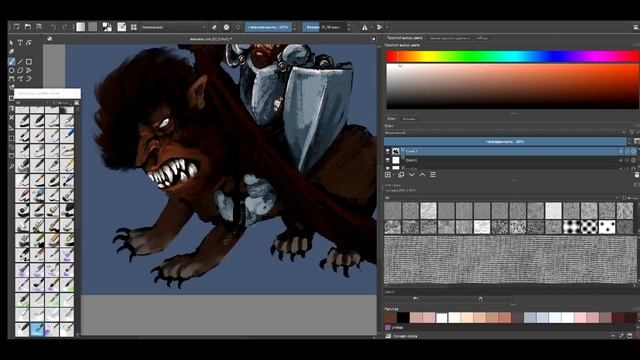640x360 pixels.
Task: Move the layer up in stack
Action: coord(422,175)
